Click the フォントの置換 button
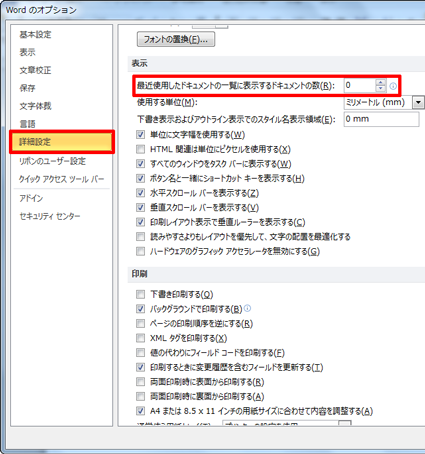 point(176,39)
